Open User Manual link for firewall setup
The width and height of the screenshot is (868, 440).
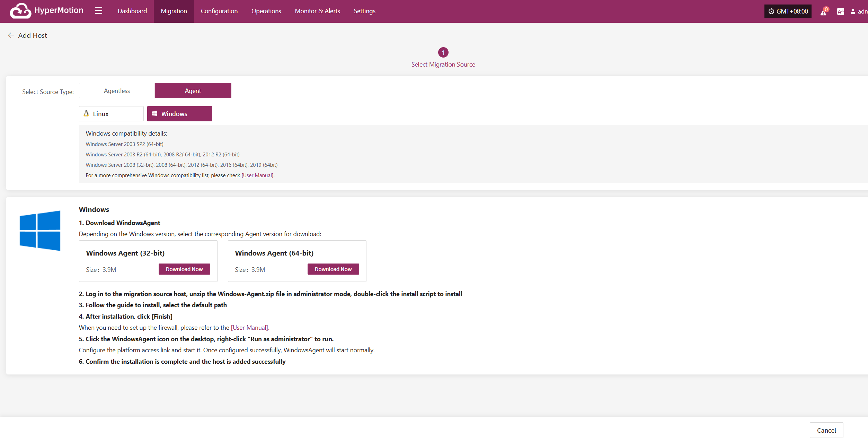coord(250,328)
